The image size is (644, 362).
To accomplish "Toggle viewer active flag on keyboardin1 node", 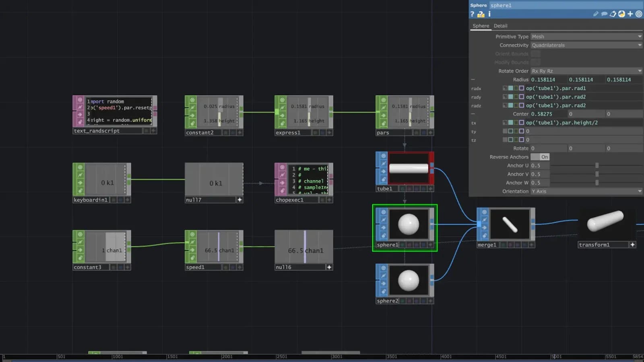I will 80,167.
